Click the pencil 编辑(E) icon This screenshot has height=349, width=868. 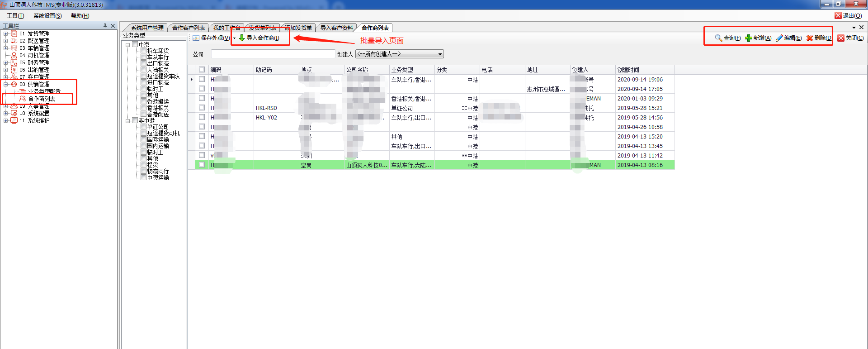[x=779, y=38]
